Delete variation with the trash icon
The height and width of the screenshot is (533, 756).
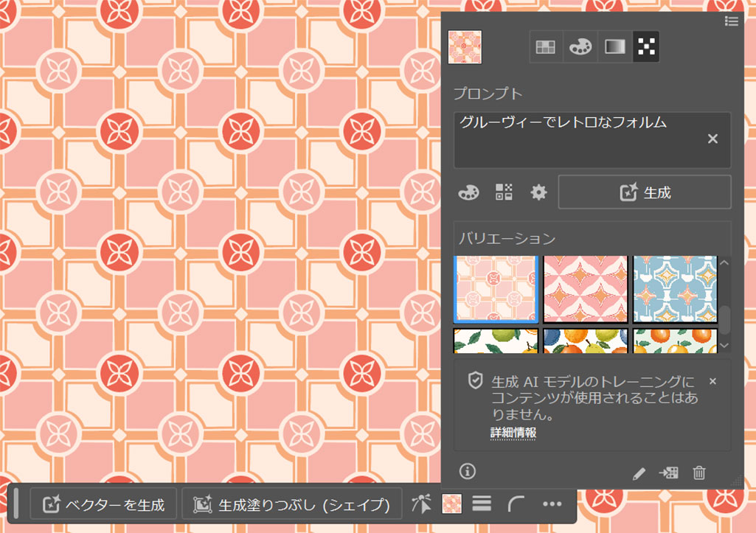tap(699, 473)
